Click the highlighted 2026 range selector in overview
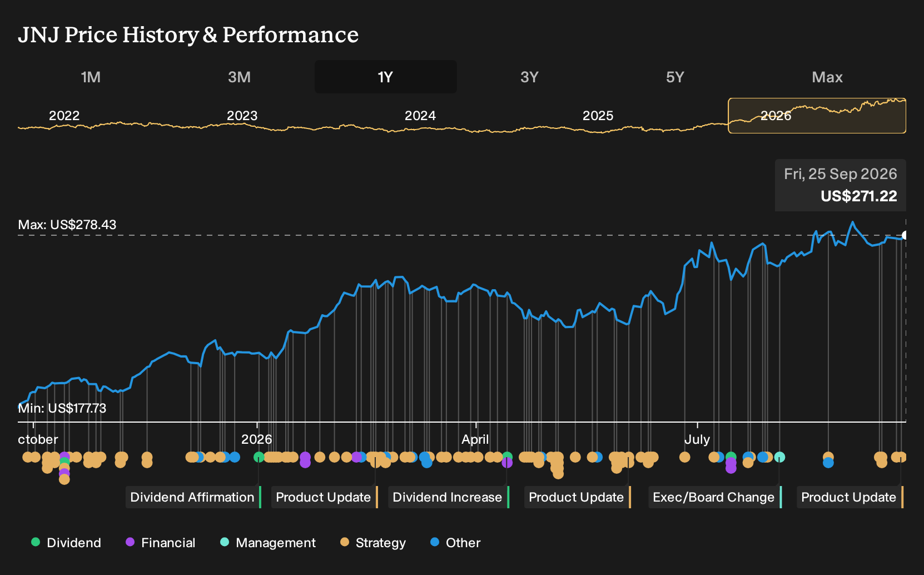 817,116
